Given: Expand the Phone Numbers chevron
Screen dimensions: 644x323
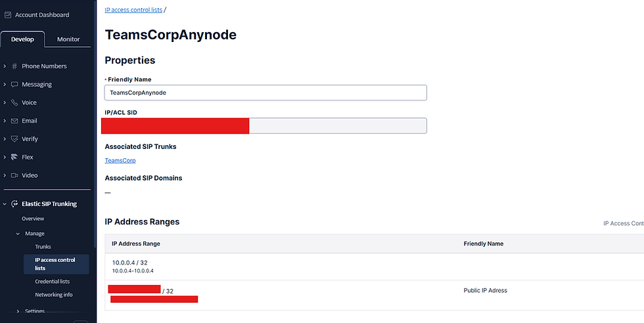Looking at the screenshot, I should pyautogui.click(x=5, y=66).
